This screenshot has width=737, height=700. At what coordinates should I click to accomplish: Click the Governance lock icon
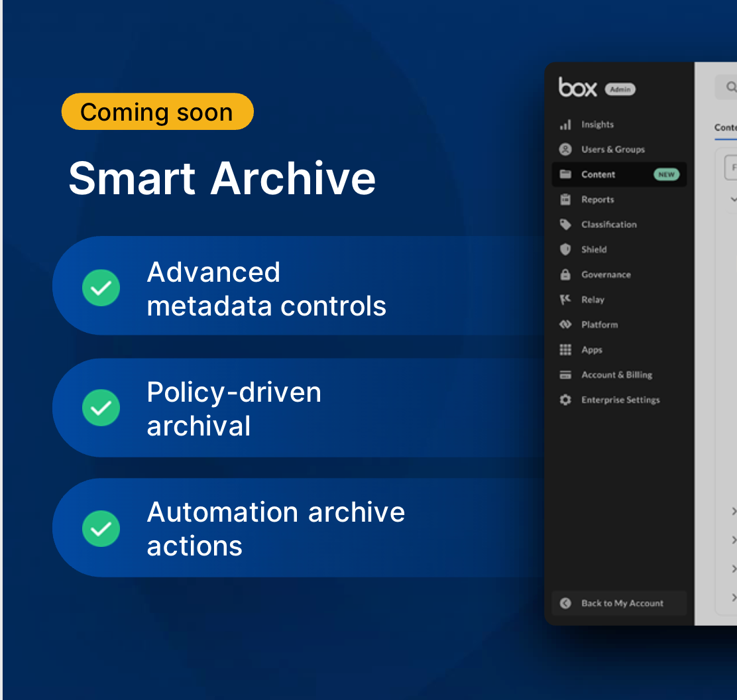tap(565, 274)
